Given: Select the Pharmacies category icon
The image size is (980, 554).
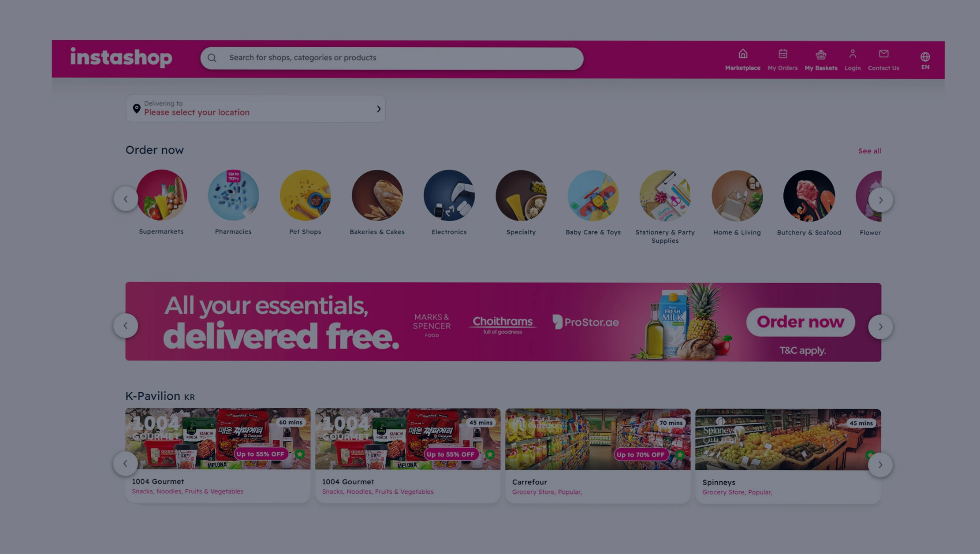Looking at the screenshot, I should click(x=233, y=195).
